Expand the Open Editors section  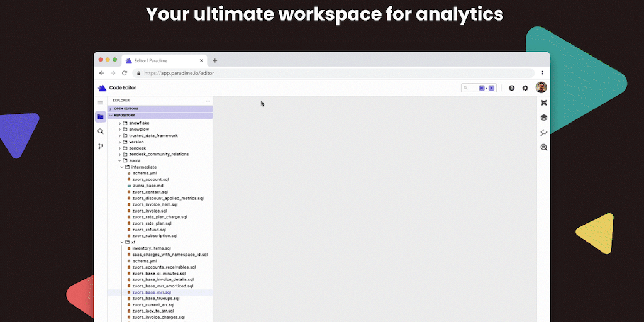[126, 109]
